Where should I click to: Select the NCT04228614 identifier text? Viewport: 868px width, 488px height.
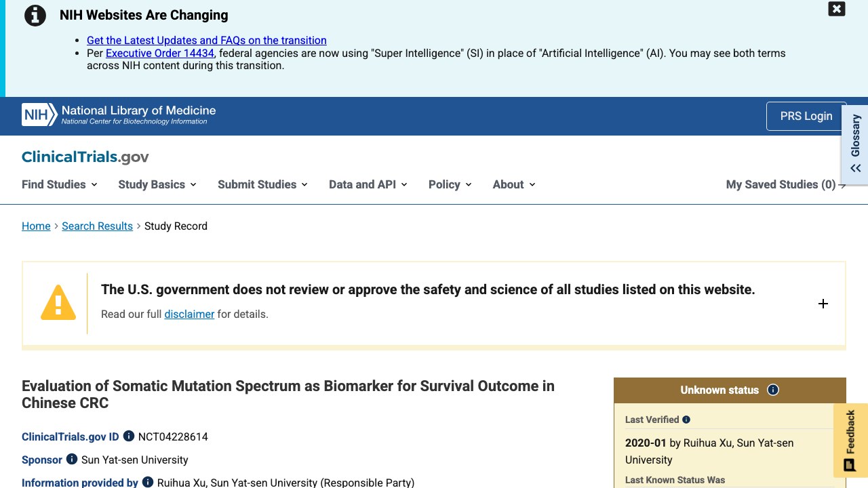(x=173, y=436)
